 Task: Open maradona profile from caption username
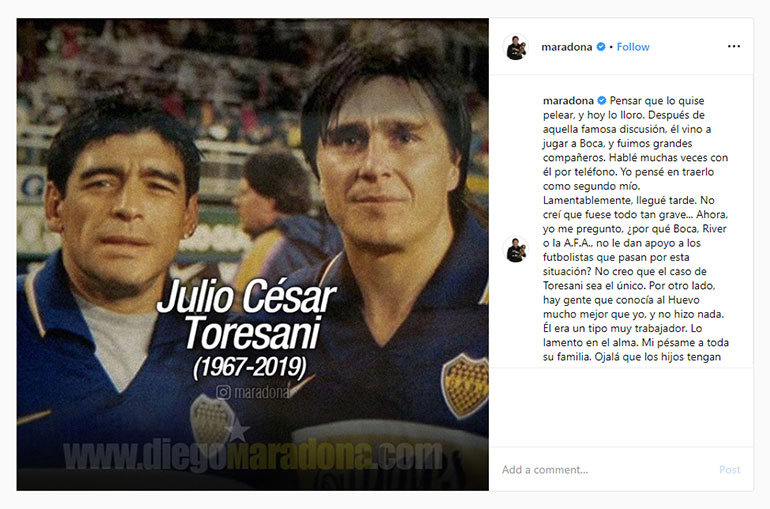click(x=568, y=101)
